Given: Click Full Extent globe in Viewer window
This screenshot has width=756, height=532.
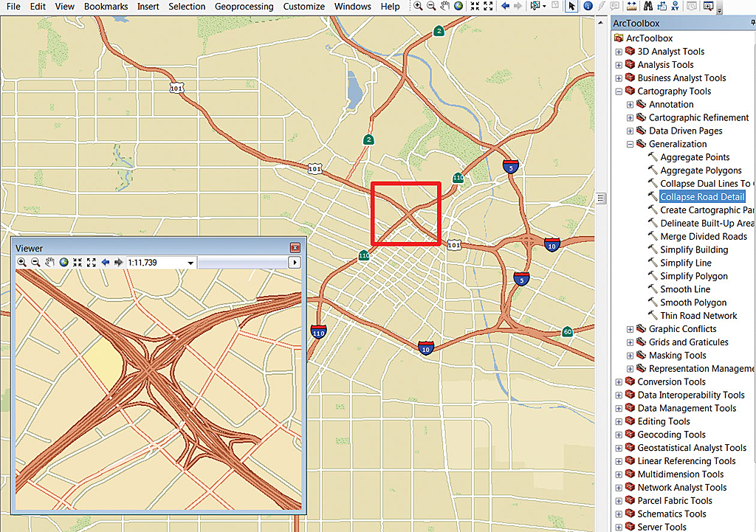Looking at the screenshot, I should point(63,262).
